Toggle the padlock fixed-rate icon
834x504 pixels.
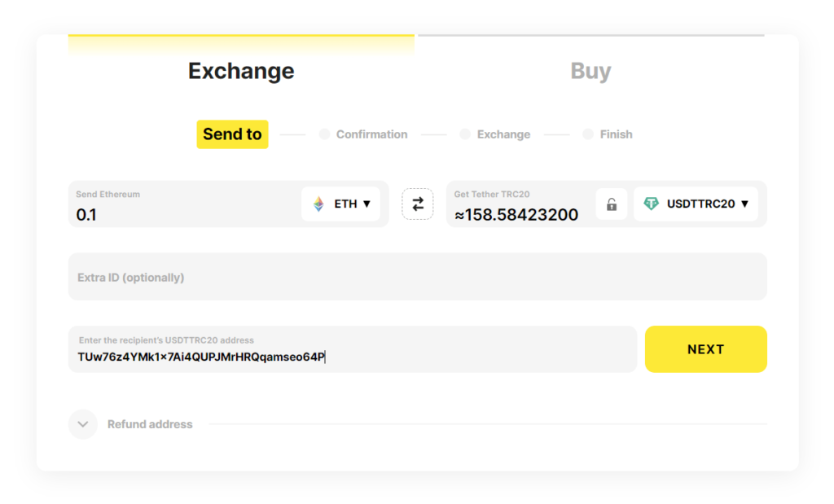[612, 204]
